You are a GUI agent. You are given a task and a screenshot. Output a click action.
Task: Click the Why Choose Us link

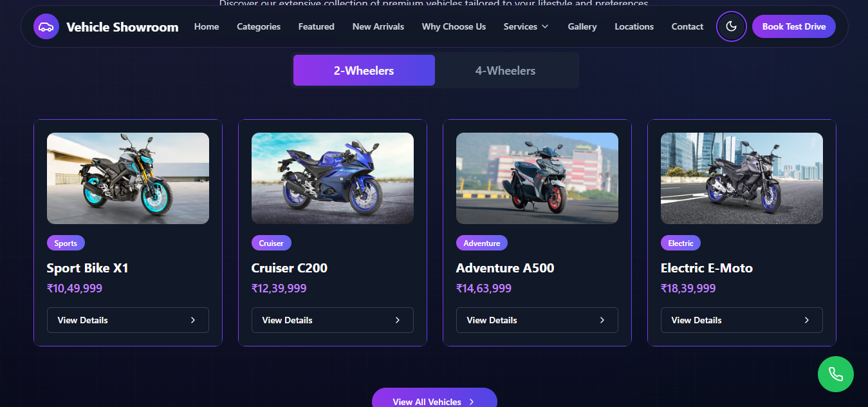454,26
